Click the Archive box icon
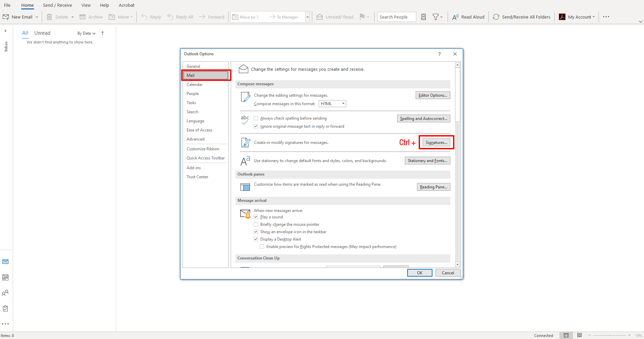The height and width of the screenshot is (339, 644). pyautogui.click(x=83, y=17)
